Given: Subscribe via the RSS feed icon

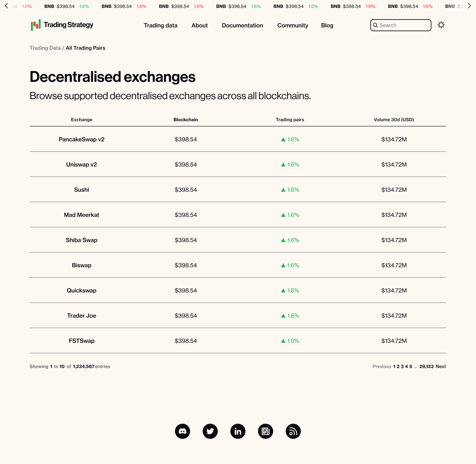Looking at the screenshot, I should [x=293, y=431].
